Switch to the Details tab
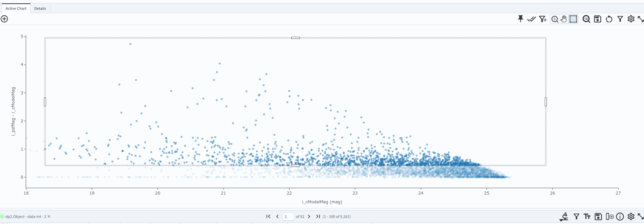 [x=40, y=8]
